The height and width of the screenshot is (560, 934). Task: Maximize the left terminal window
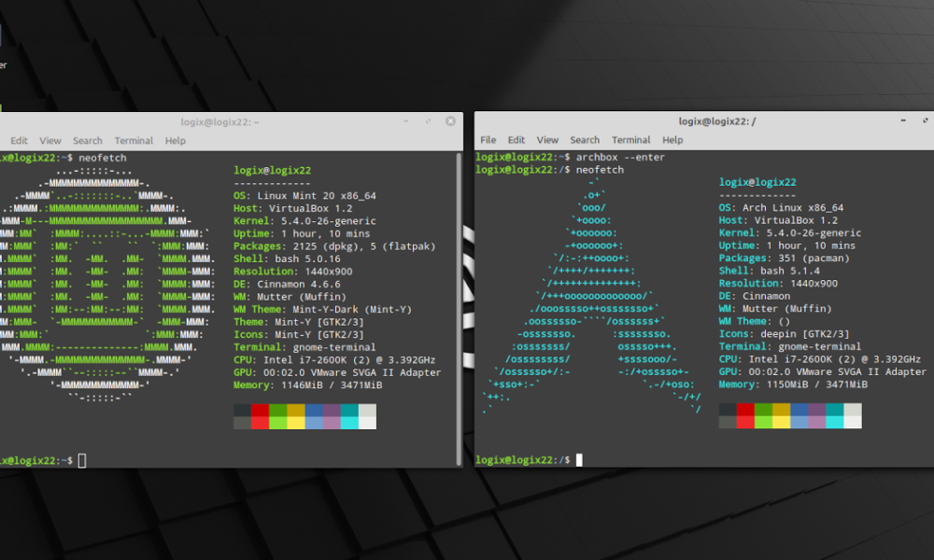click(x=428, y=120)
